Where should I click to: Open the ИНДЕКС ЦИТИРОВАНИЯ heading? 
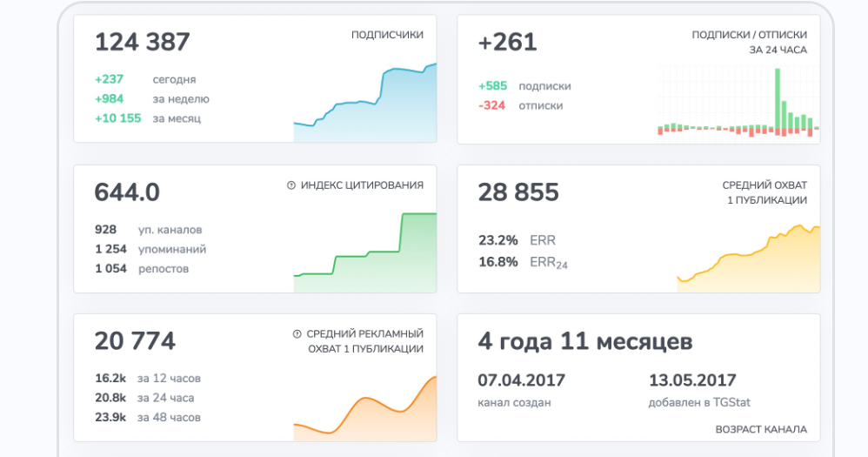(362, 185)
